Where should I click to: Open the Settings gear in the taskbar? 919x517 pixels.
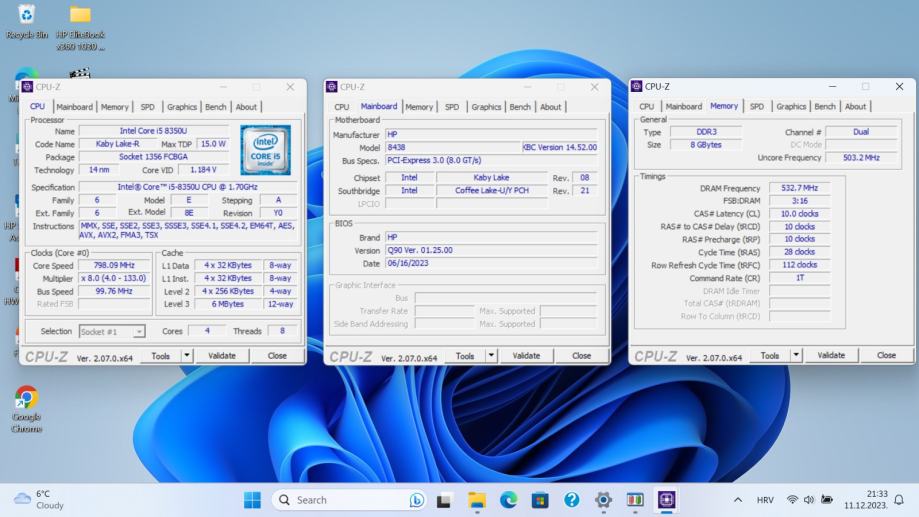tap(603, 499)
